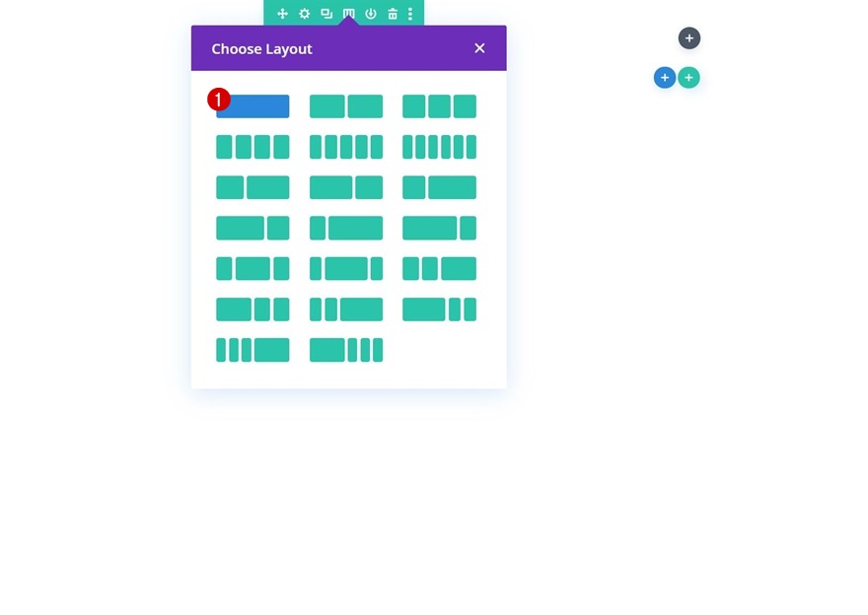Open row settings gear icon
This screenshot has height=615, width=868.
click(x=304, y=14)
